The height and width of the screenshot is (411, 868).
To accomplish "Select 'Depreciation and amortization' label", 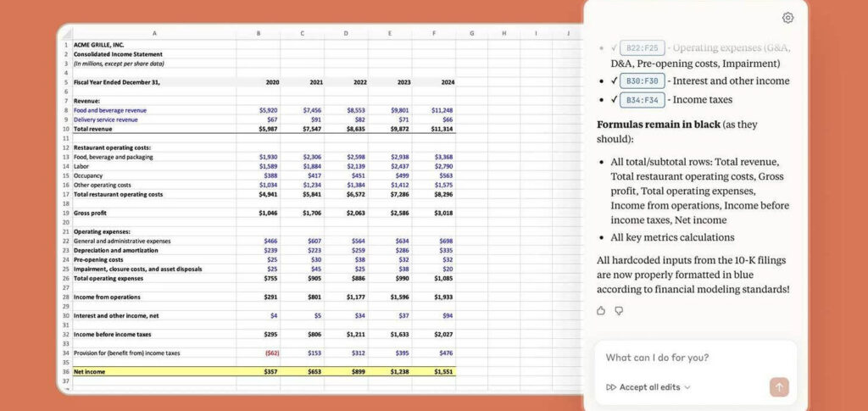I will (115, 250).
